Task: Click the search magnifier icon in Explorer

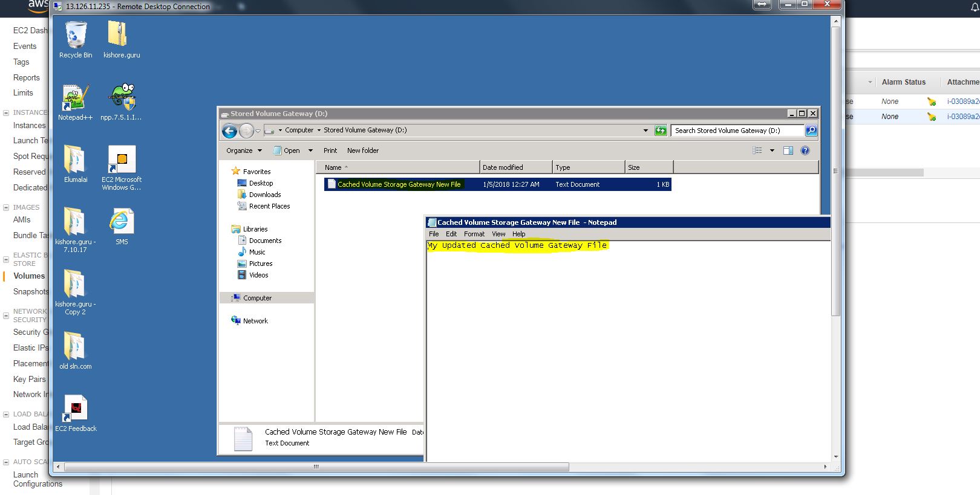Action: point(811,131)
